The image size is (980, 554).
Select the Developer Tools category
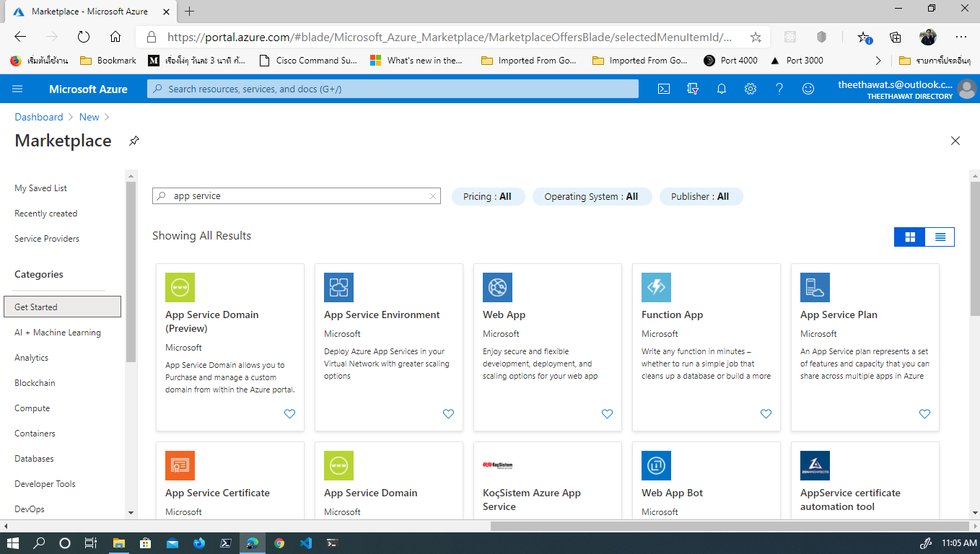tap(45, 484)
